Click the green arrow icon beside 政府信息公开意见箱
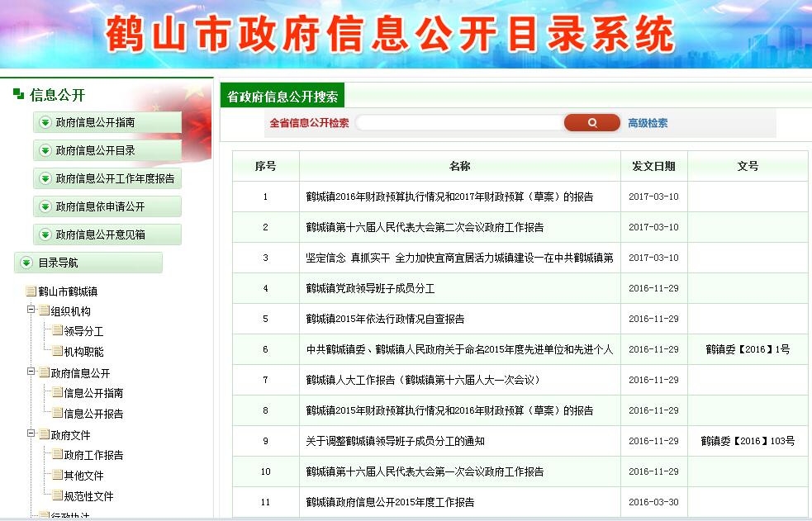The height and width of the screenshot is (521, 812). (x=45, y=234)
